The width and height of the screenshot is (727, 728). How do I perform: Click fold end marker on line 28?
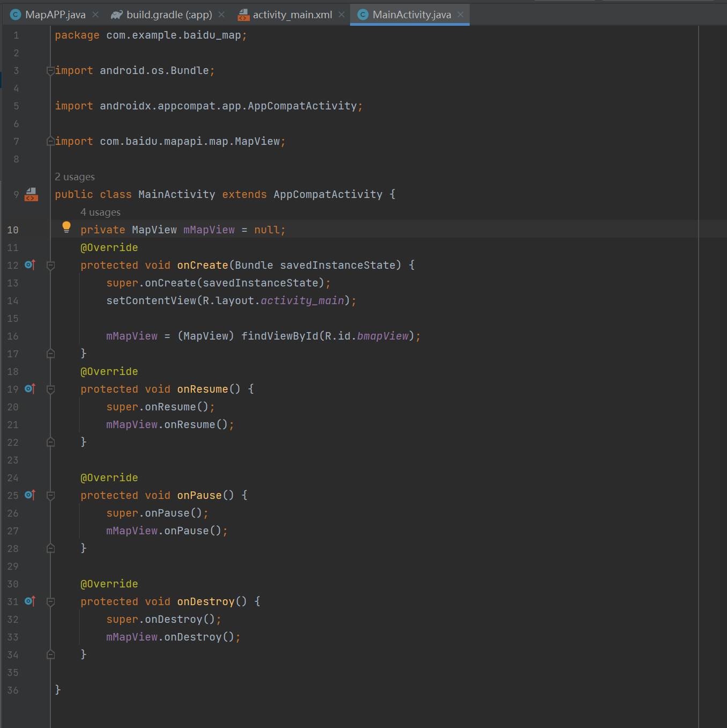[x=50, y=548]
